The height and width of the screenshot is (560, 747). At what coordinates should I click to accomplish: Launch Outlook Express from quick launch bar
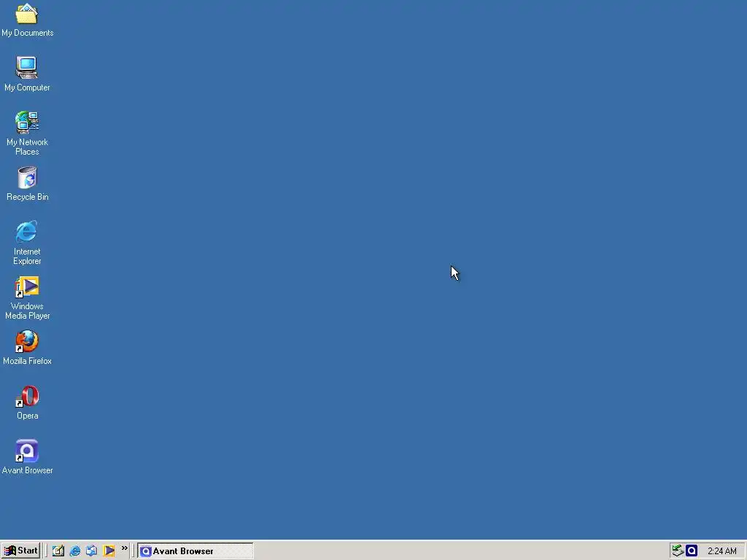pyautogui.click(x=91, y=551)
